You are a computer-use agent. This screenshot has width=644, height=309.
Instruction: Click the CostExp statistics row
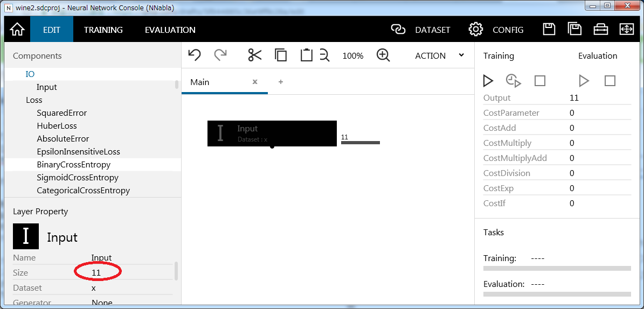pos(557,188)
